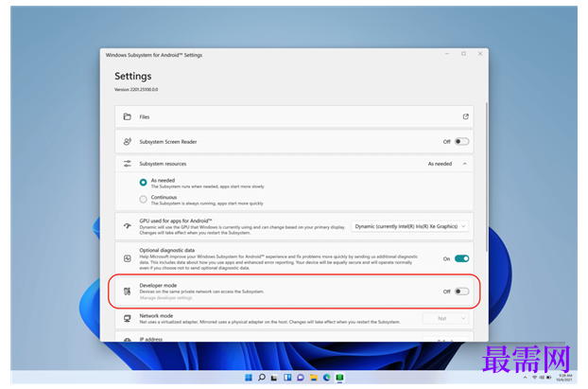Show hidden system tray icons
The image size is (588, 389).
pyautogui.click(x=525, y=378)
